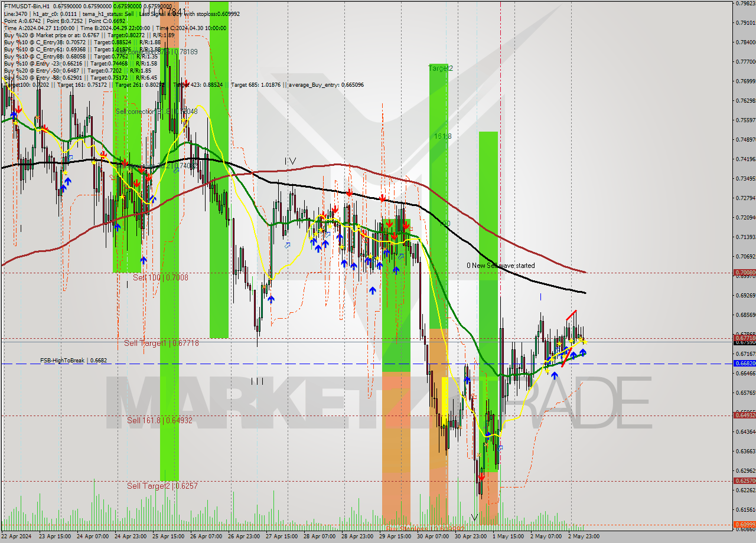Click the green 'Target2' label
Screen dimensions: 756x543
[441, 68]
